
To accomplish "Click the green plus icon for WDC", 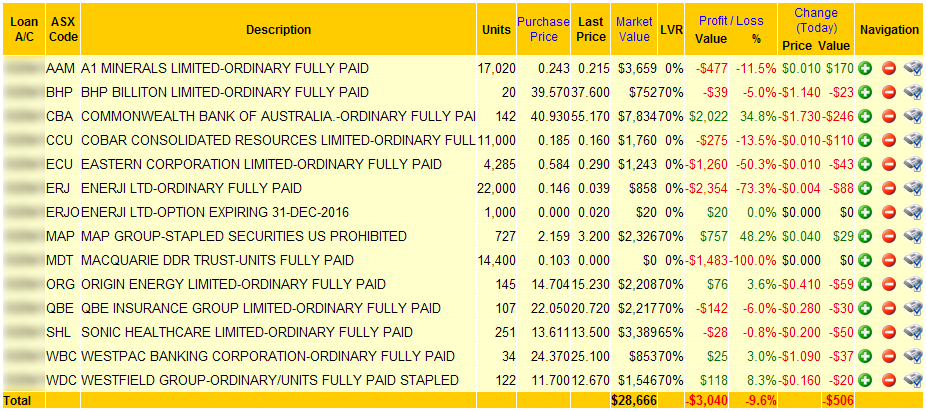I will 865,380.
